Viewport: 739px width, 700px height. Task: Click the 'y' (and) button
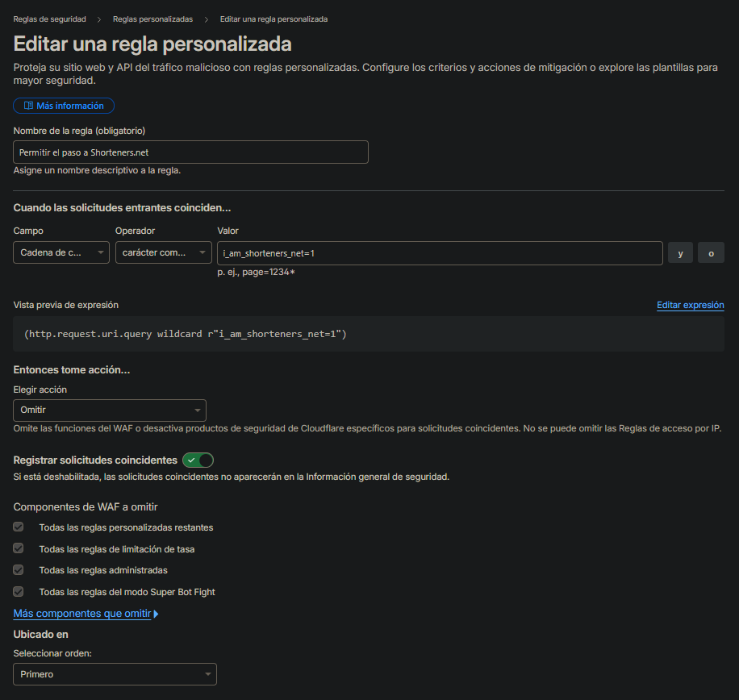point(680,253)
